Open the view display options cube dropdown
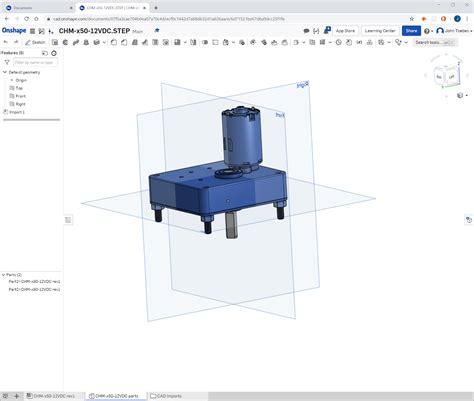The height and width of the screenshot is (401, 474). point(462,95)
